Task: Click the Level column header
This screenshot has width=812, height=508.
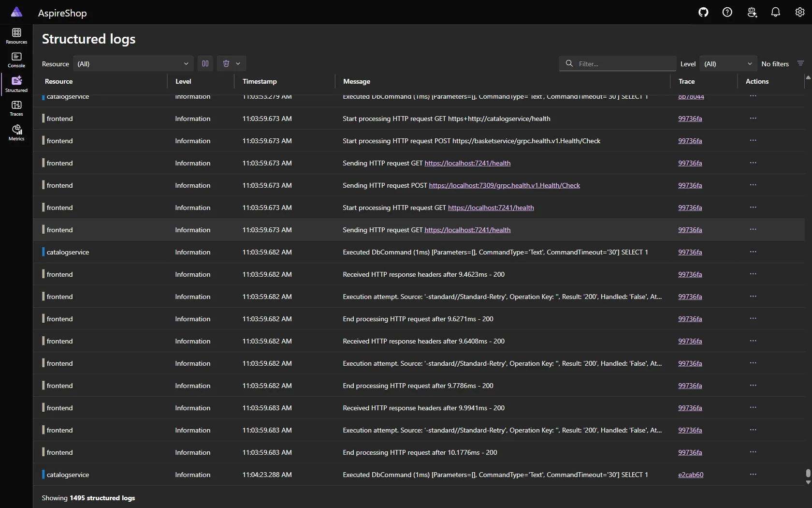Action: tap(183, 81)
